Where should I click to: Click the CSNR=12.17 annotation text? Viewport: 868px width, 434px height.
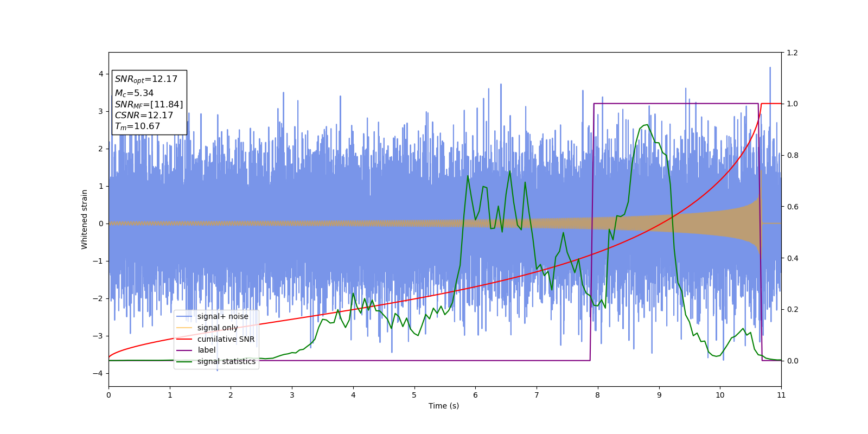click(x=144, y=115)
